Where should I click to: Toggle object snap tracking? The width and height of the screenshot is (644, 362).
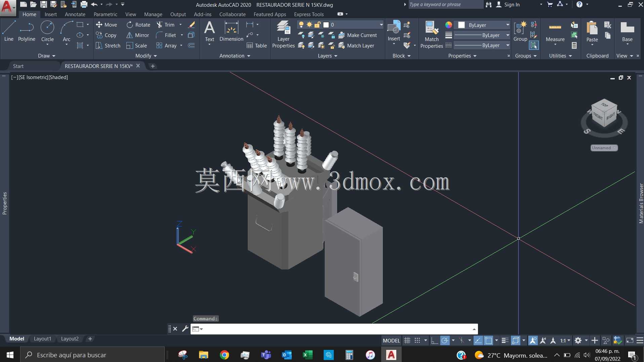pyautogui.click(x=478, y=340)
